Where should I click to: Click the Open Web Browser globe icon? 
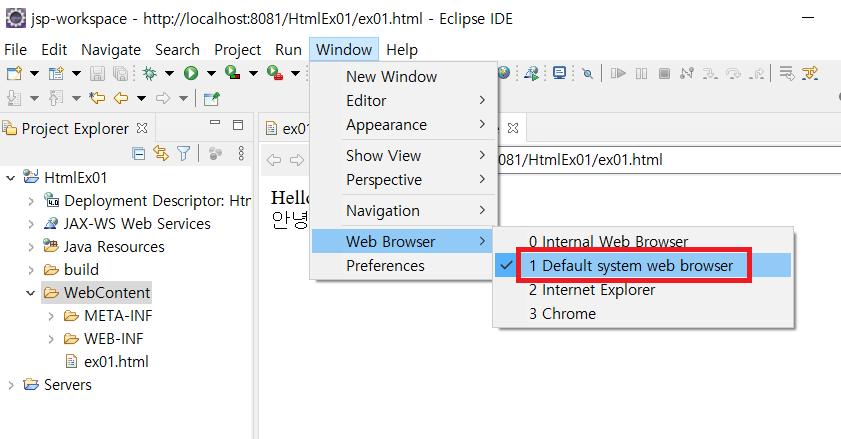point(504,73)
